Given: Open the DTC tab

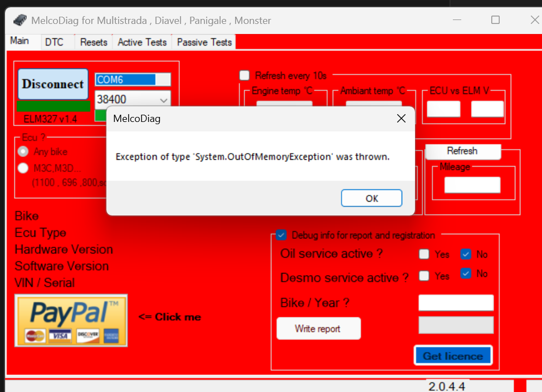Looking at the screenshot, I should pos(54,42).
